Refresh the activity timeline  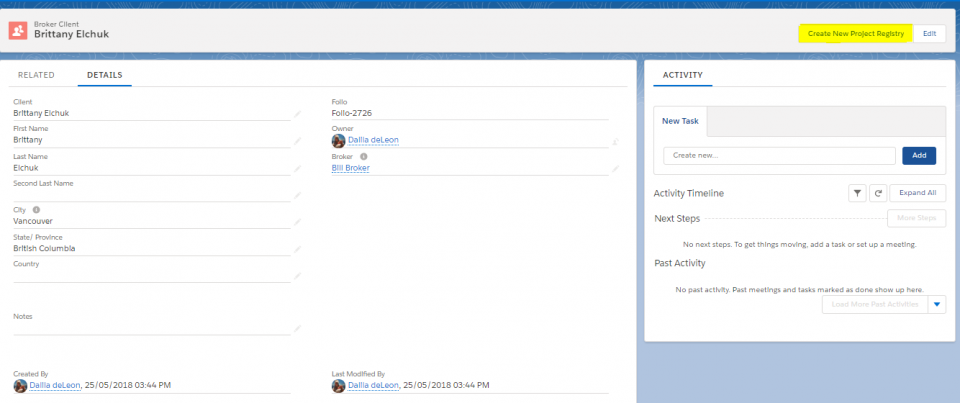877,193
